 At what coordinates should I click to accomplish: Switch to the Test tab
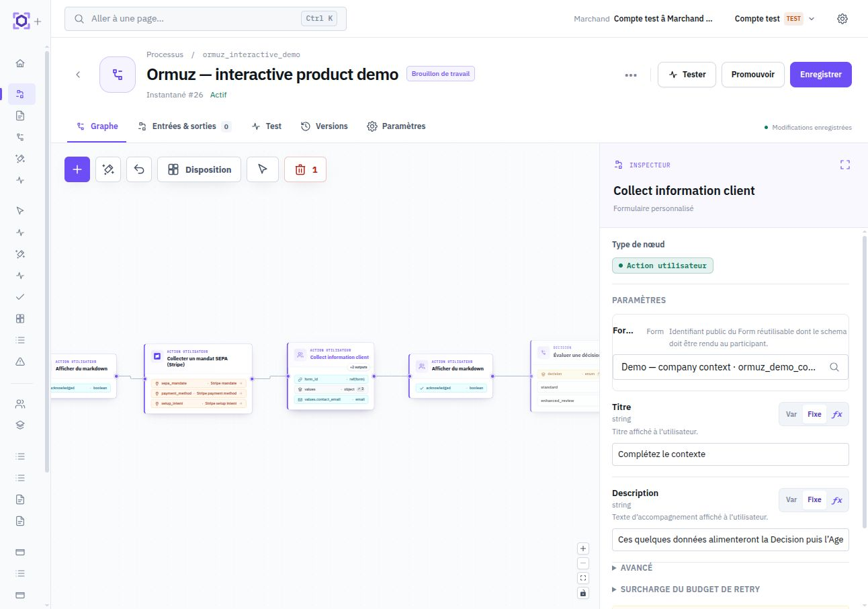point(266,126)
